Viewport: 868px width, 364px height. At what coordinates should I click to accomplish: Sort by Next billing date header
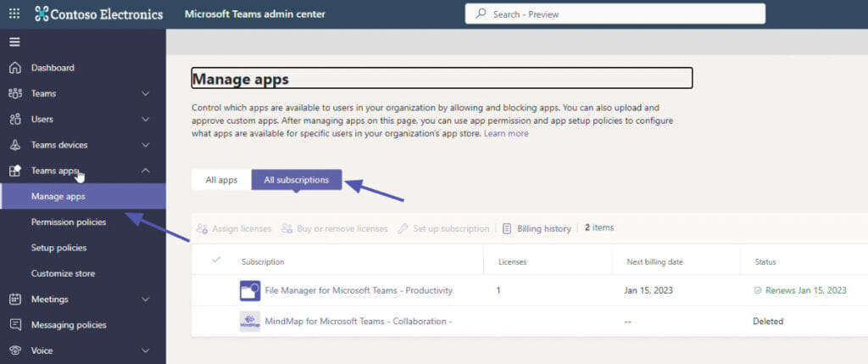tap(655, 261)
